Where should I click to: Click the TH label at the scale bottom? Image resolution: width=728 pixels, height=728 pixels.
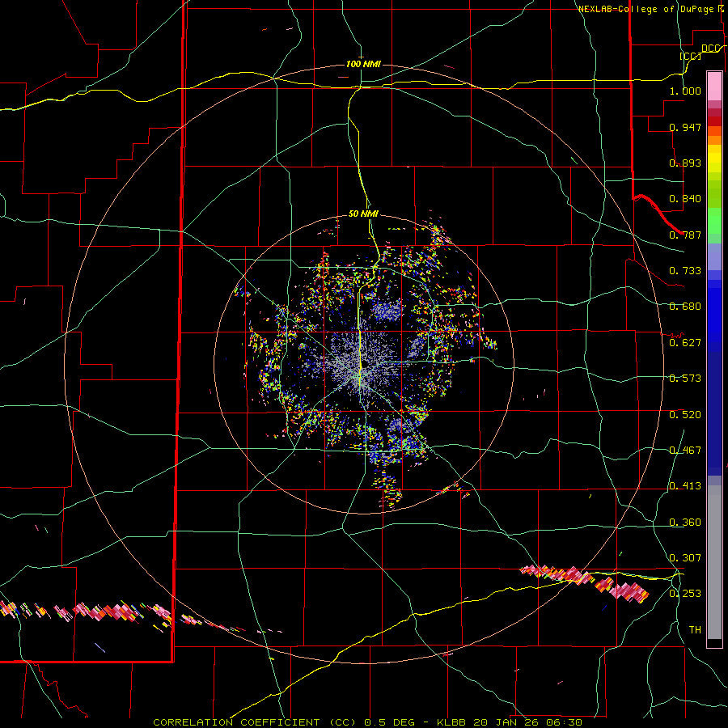(695, 630)
